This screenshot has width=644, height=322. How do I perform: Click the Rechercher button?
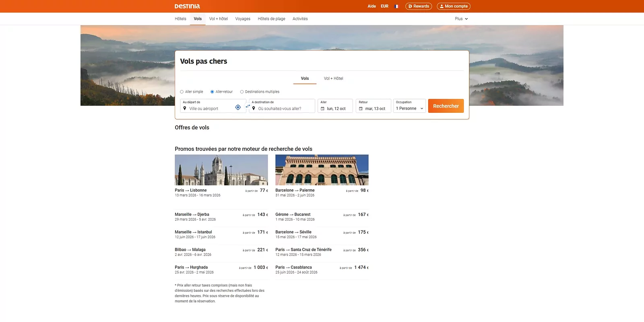tap(446, 106)
